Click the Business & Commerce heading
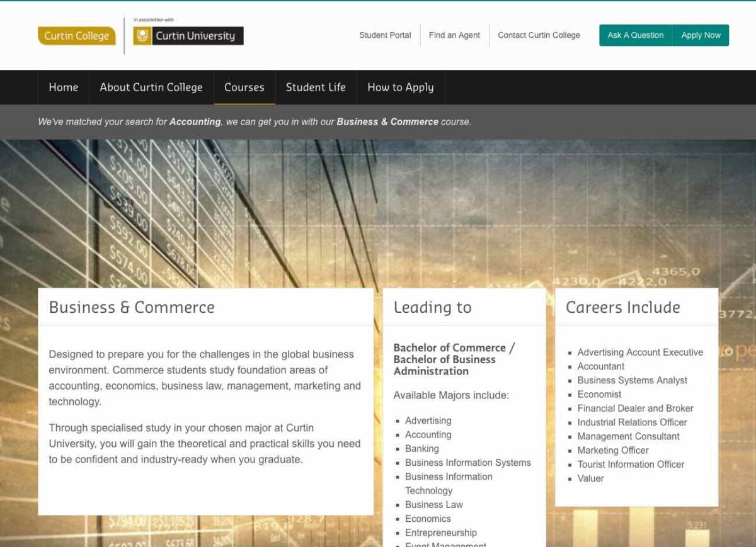Viewport: 756px width, 547px height. pyautogui.click(x=132, y=307)
